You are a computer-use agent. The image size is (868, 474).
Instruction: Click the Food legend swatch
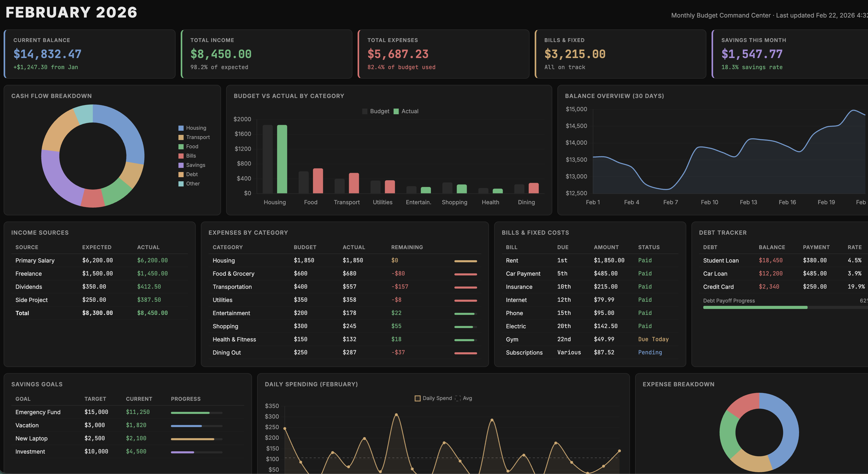pos(181,146)
